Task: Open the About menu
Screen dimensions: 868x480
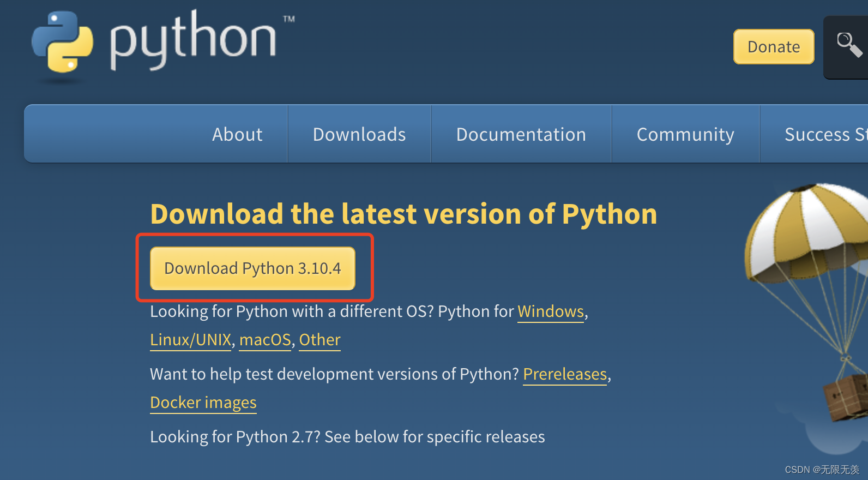Action: coord(237,134)
